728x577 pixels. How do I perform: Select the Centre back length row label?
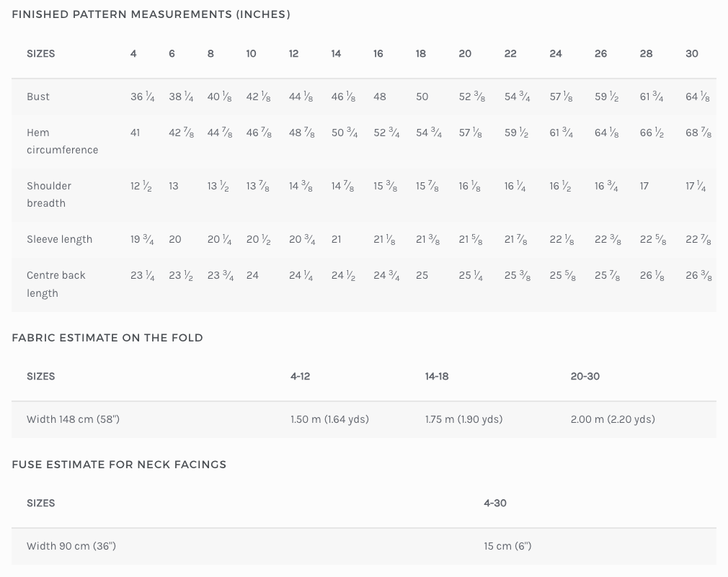[56, 284]
